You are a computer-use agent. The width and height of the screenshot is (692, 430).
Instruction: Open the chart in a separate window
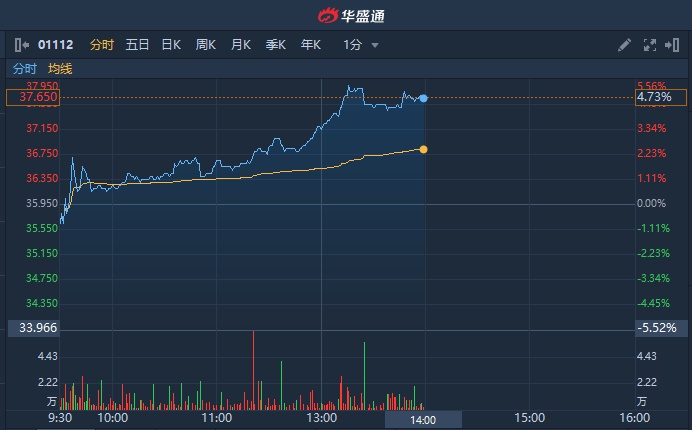[672, 45]
